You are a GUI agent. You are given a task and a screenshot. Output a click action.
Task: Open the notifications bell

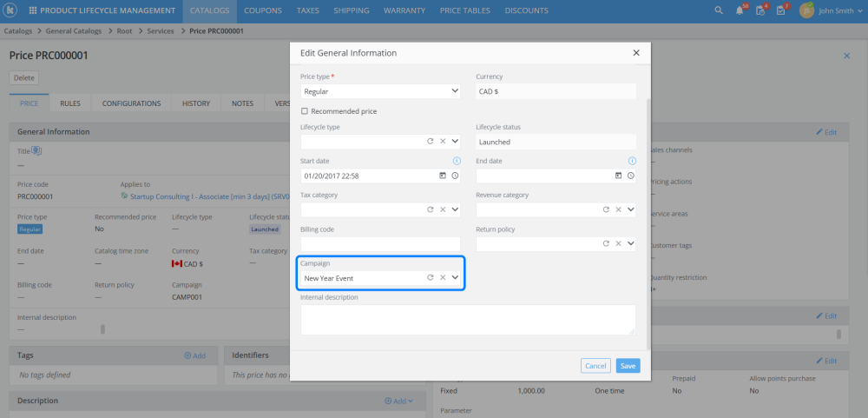pos(740,10)
